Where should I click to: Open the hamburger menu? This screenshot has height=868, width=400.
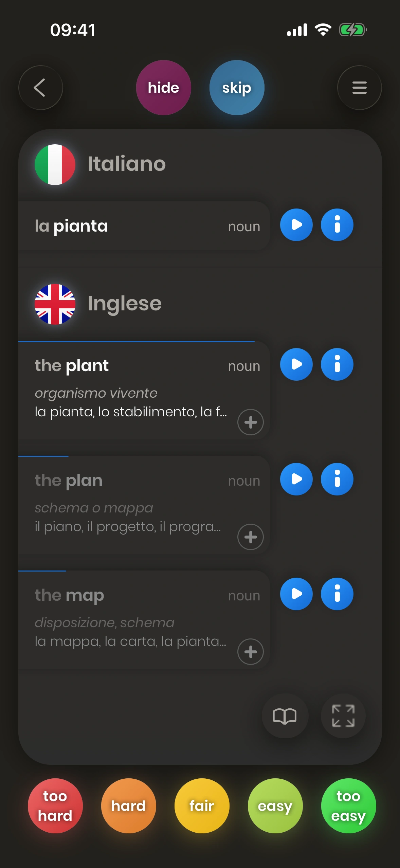359,88
